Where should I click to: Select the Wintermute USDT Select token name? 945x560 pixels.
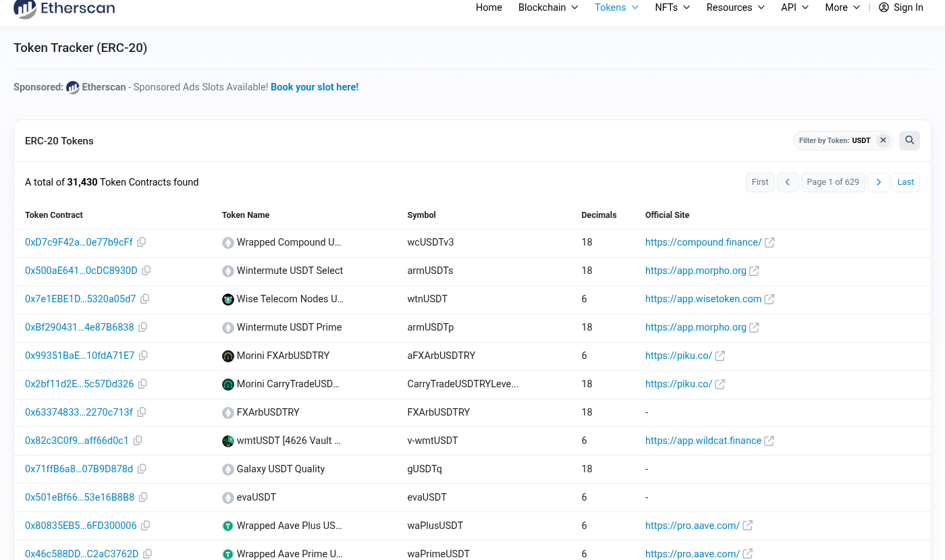(290, 271)
